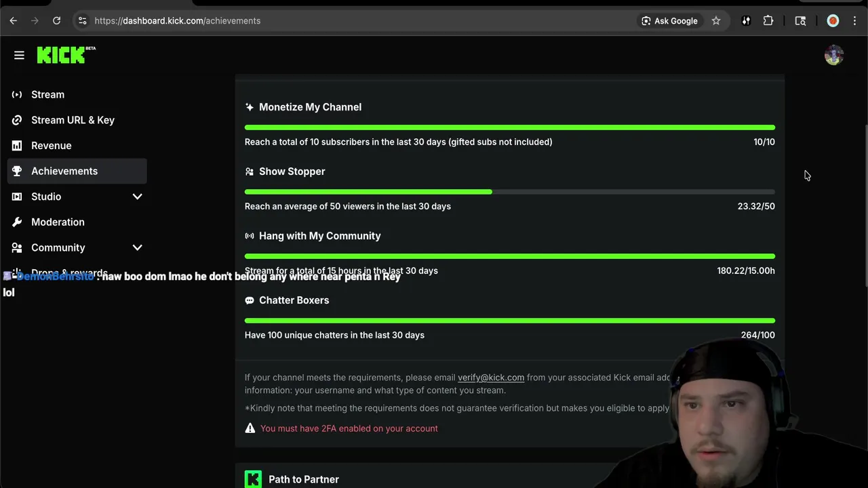The image size is (868, 488).
Task: Click the Path to Partner Kick icon
Action: click(253, 479)
